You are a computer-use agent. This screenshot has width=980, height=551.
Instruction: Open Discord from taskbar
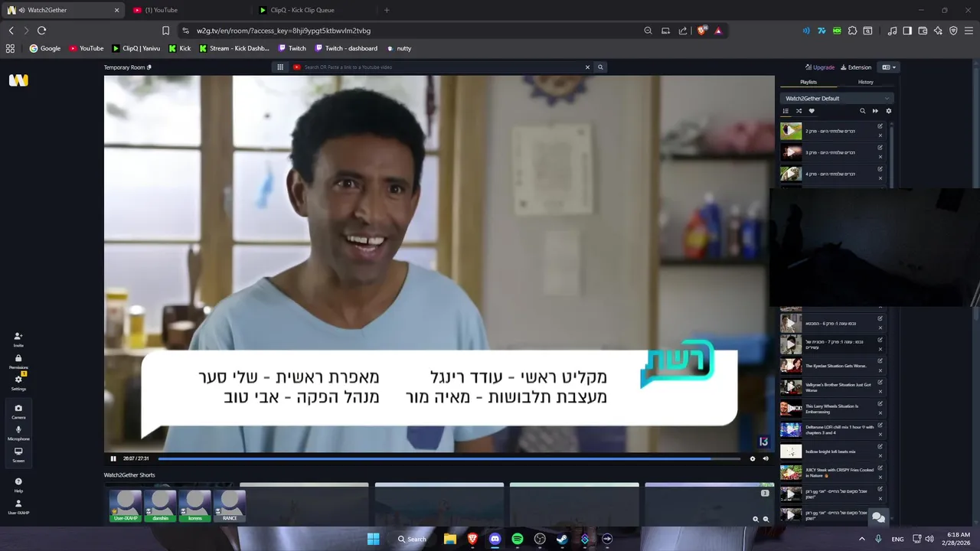tap(495, 539)
